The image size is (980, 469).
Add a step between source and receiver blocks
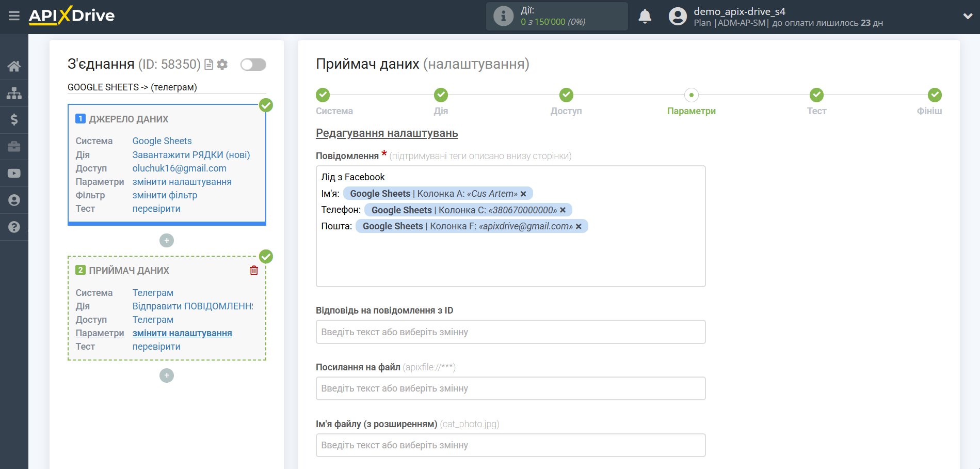click(x=167, y=241)
